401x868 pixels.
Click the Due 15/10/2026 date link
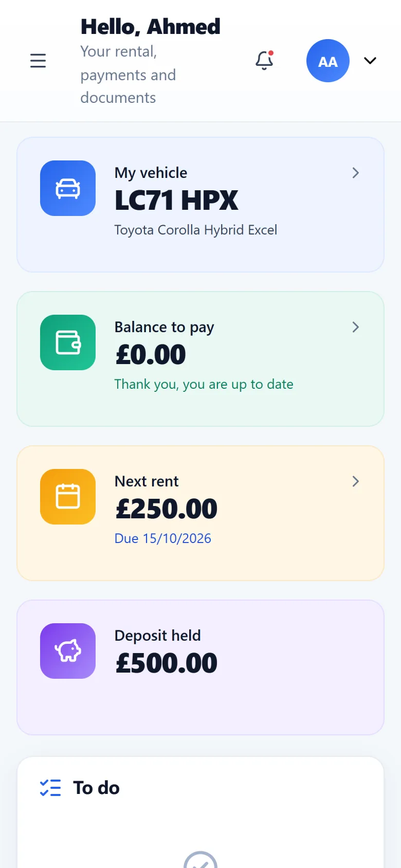(x=163, y=538)
